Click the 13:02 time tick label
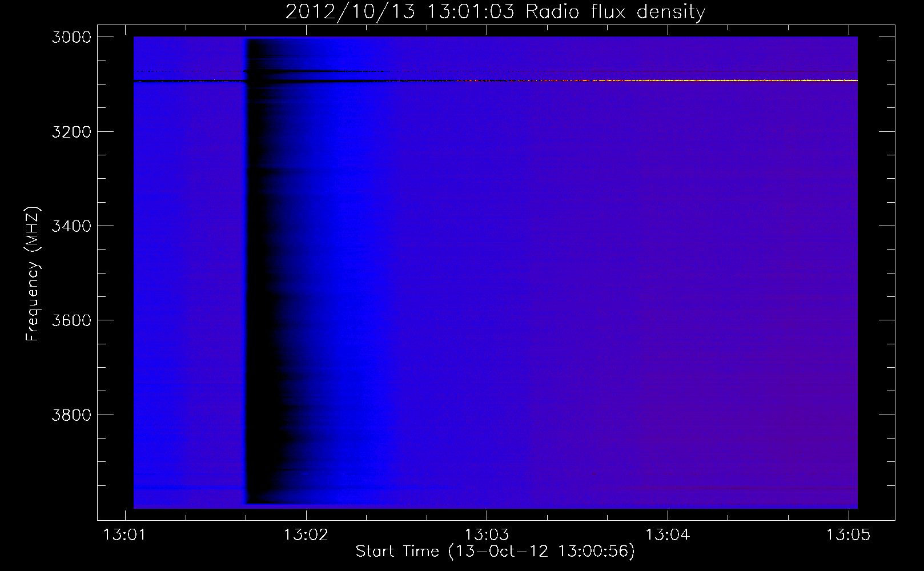 [x=306, y=535]
